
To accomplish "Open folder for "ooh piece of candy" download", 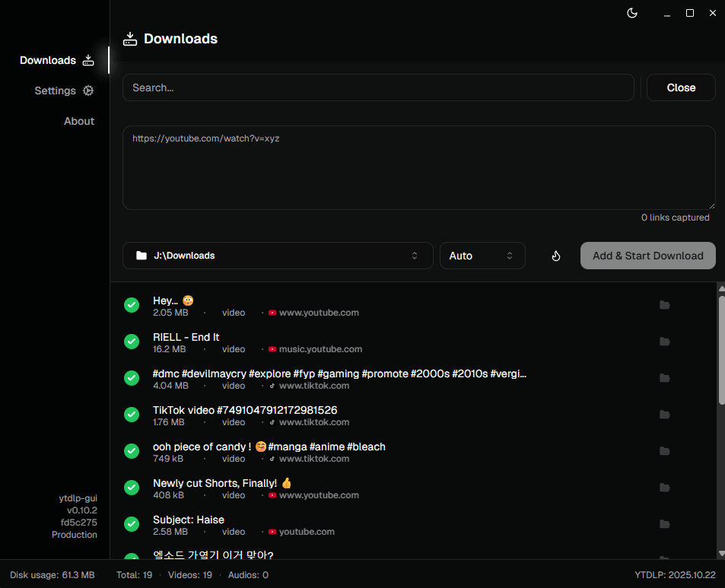I will [x=664, y=451].
